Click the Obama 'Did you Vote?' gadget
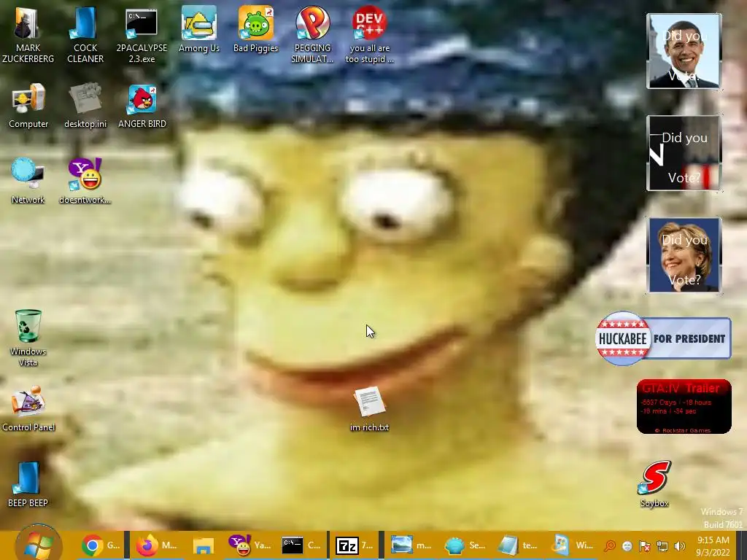Screen dimensions: 747x560 684,51
